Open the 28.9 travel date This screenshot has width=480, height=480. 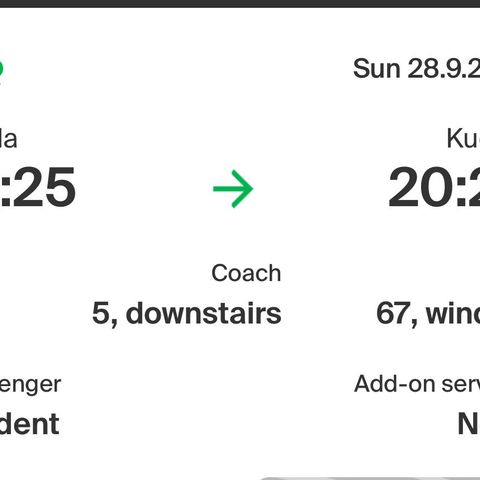point(444,69)
